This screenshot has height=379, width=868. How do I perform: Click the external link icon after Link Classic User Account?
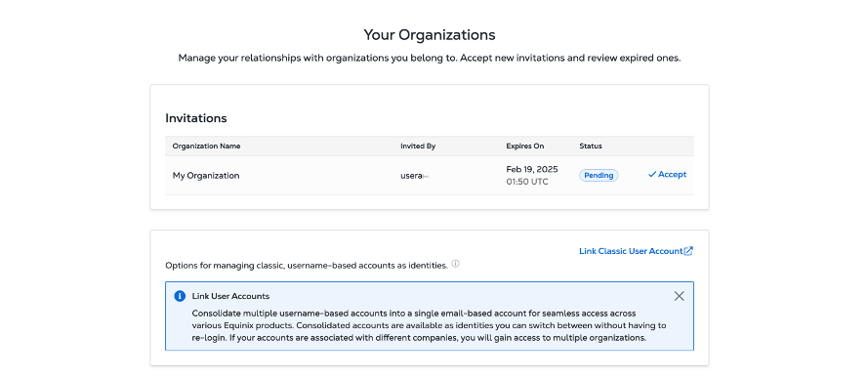(x=688, y=251)
